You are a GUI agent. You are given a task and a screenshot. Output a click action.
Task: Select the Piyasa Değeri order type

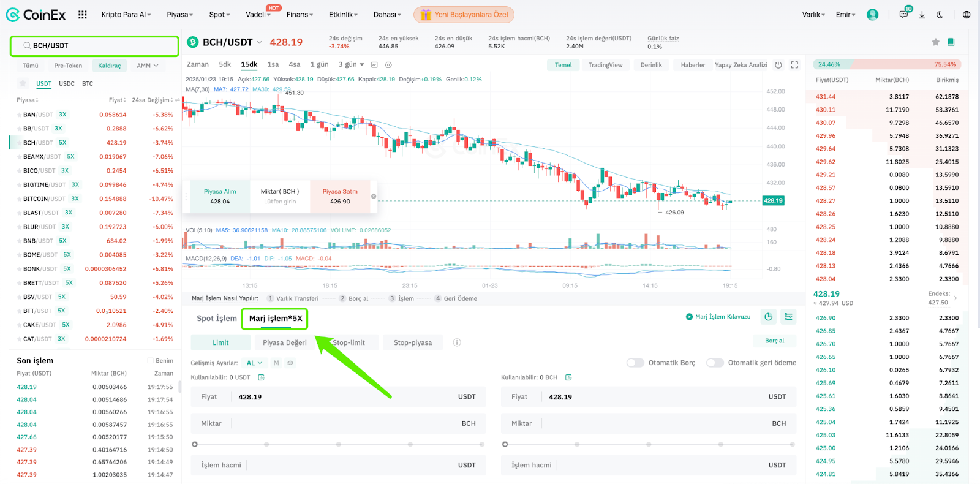285,342
